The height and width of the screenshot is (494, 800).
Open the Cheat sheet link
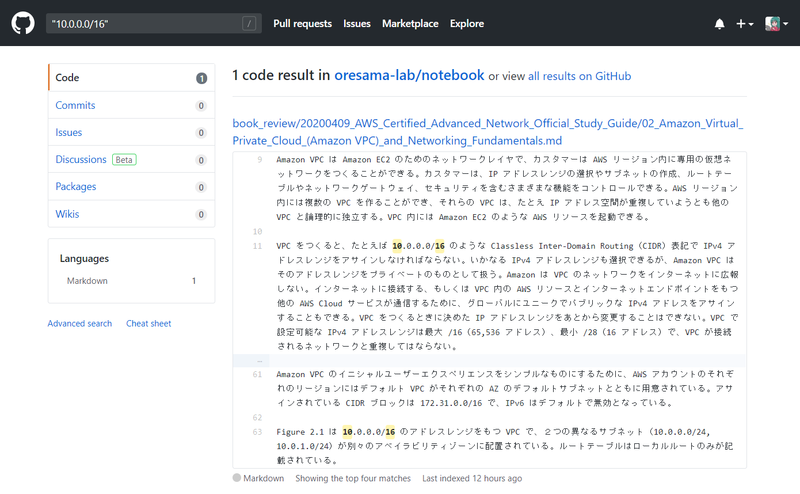tap(148, 324)
